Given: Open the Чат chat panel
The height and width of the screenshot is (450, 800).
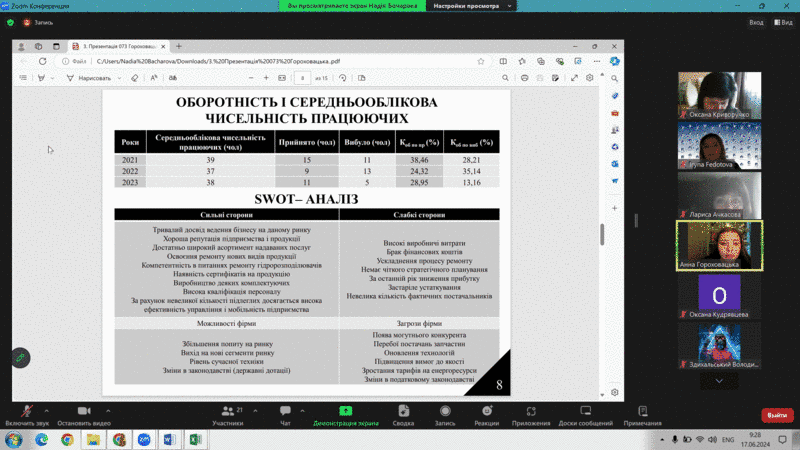Looking at the screenshot, I should 285,413.
